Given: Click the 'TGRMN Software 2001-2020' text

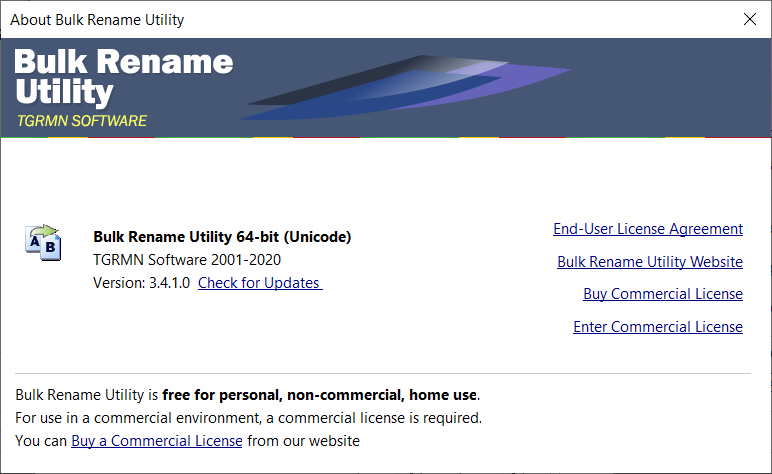Looking at the screenshot, I should point(187,260).
